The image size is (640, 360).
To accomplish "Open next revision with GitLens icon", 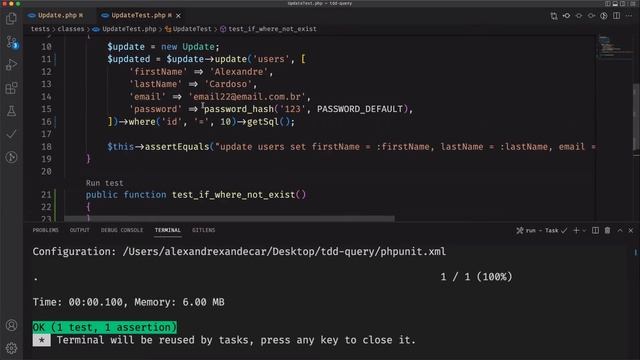I will pyautogui.click(x=591, y=16).
